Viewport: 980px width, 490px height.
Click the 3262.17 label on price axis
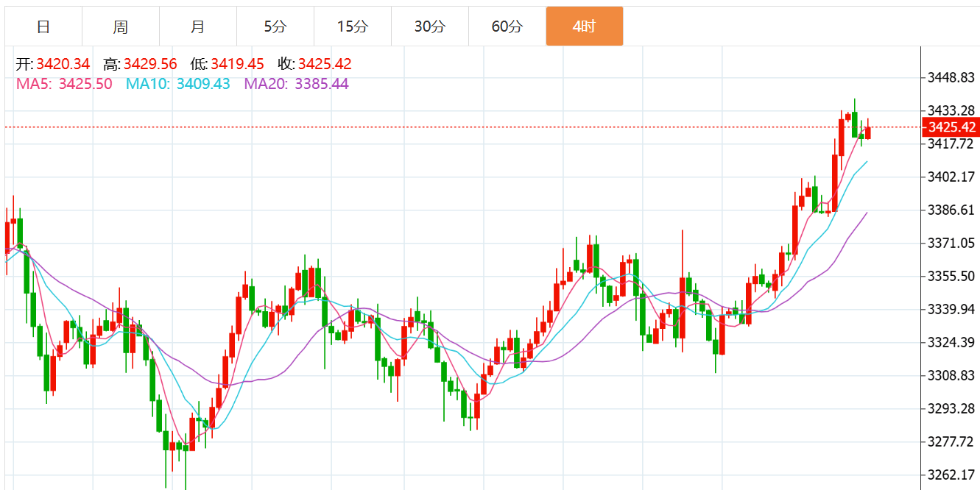951,475
